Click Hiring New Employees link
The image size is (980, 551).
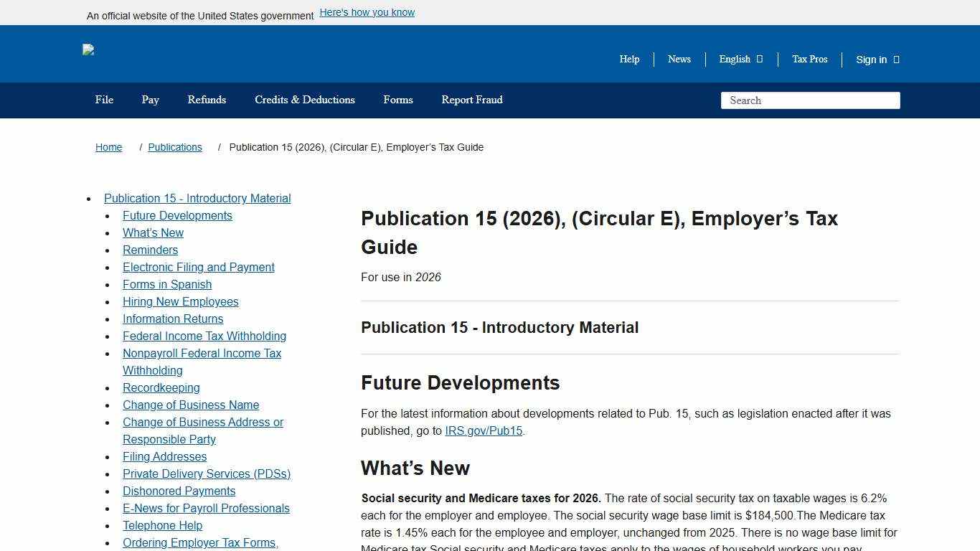(180, 301)
